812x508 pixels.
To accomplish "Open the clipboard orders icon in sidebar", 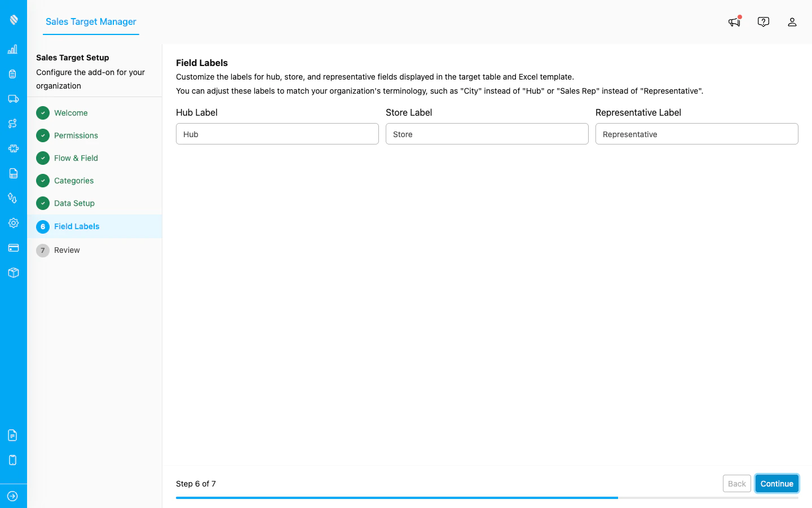I will tap(13, 74).
